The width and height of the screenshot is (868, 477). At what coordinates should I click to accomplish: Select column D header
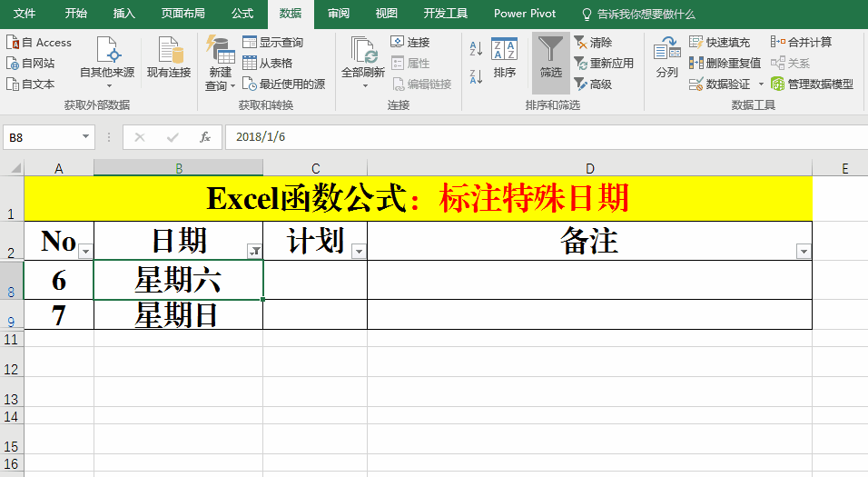[589, 168]
